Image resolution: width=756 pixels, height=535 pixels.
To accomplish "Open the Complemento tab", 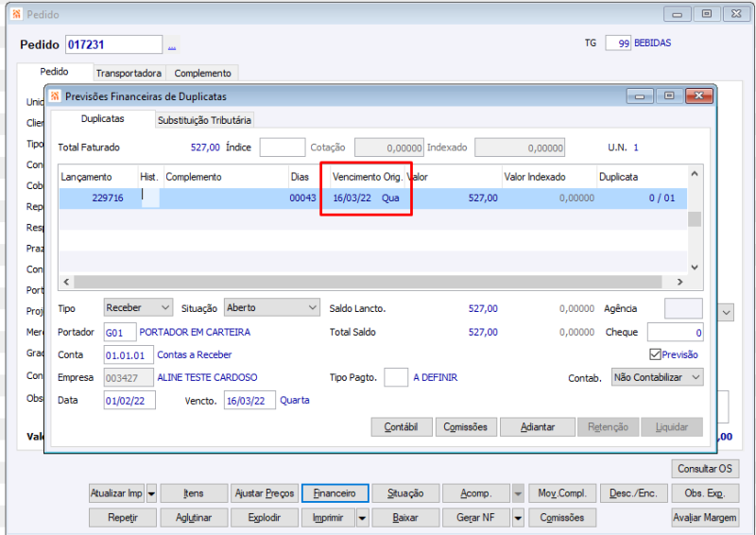I will [202, 73].
